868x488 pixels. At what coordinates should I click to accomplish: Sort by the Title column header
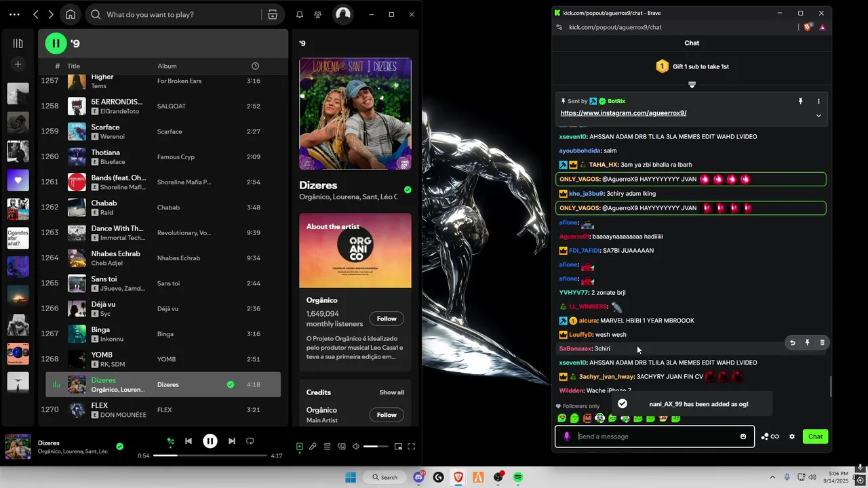coord(73,66)
